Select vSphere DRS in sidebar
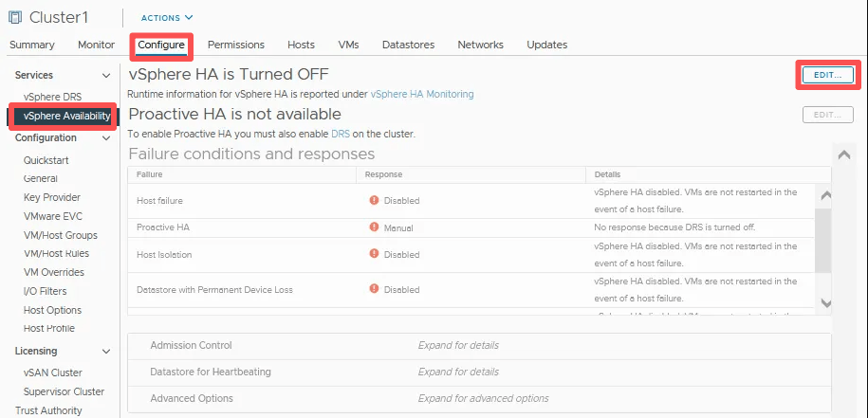 tap(52, 97)
